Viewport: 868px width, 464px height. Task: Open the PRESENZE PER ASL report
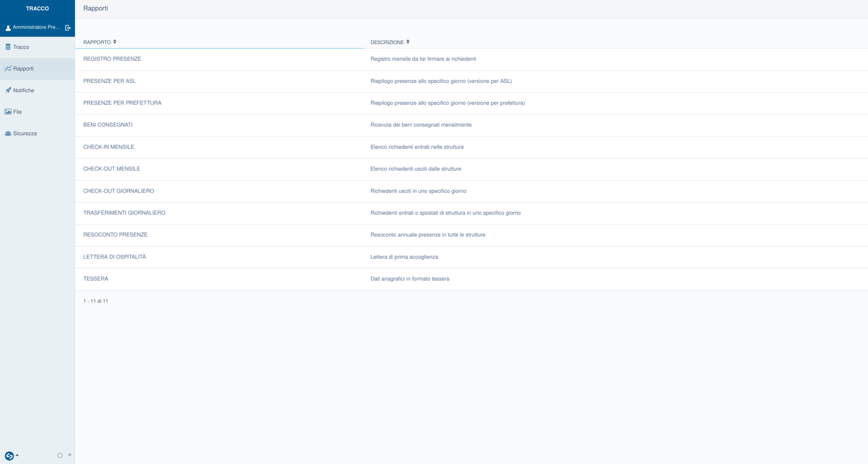tap(110, 81)
